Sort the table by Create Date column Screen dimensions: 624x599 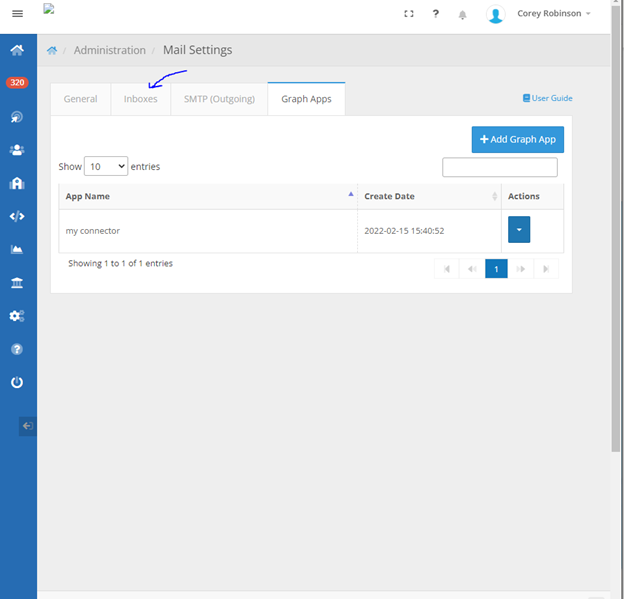click(428, 196)
